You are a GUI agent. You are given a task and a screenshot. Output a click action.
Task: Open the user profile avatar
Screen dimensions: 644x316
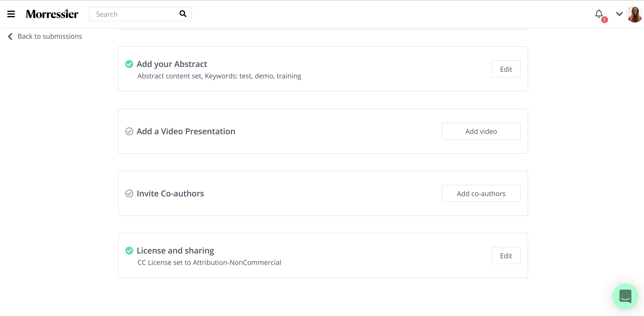(x=635, y=14)
